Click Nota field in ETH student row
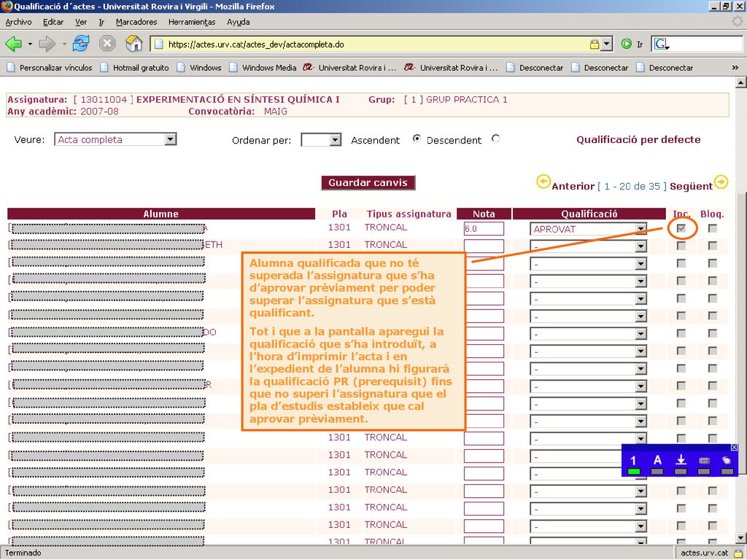Screen dimensions: 747x560 tap(484, 246)
